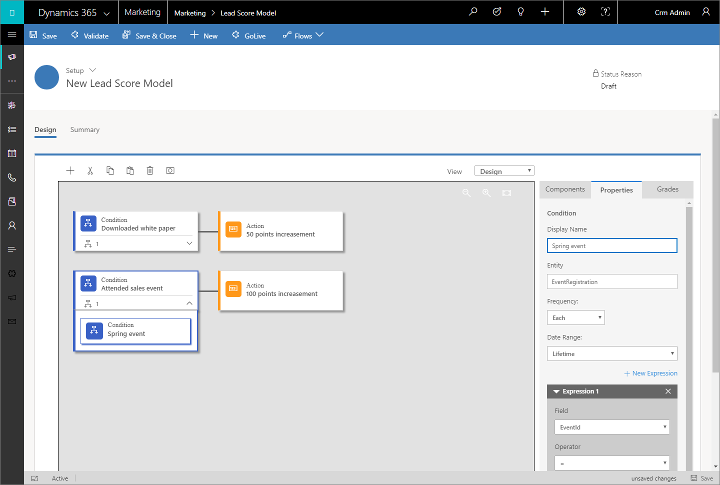Select the 100 points increasement action tile

pos(281,291)
